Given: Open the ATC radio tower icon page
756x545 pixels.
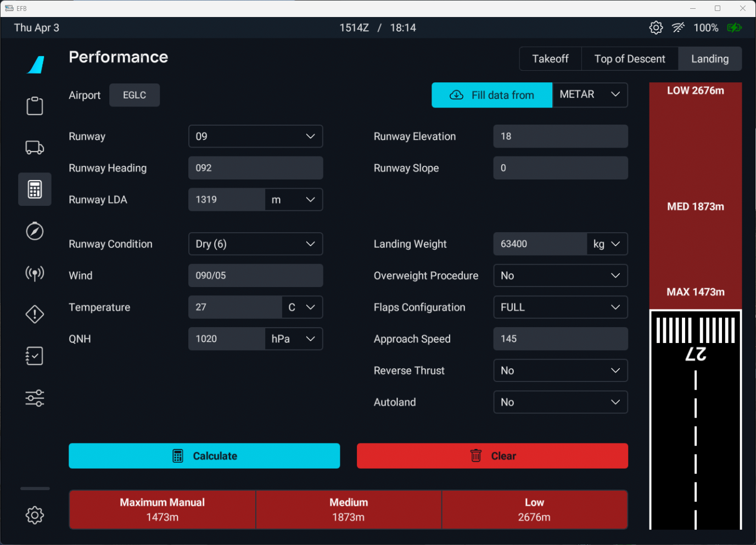Looking at the screenshot, I should (x=35, y=273).
